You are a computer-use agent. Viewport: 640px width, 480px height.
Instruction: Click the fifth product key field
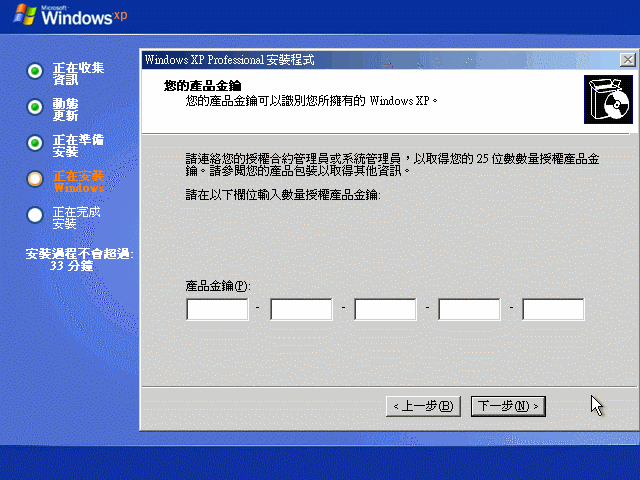(553, 309)
